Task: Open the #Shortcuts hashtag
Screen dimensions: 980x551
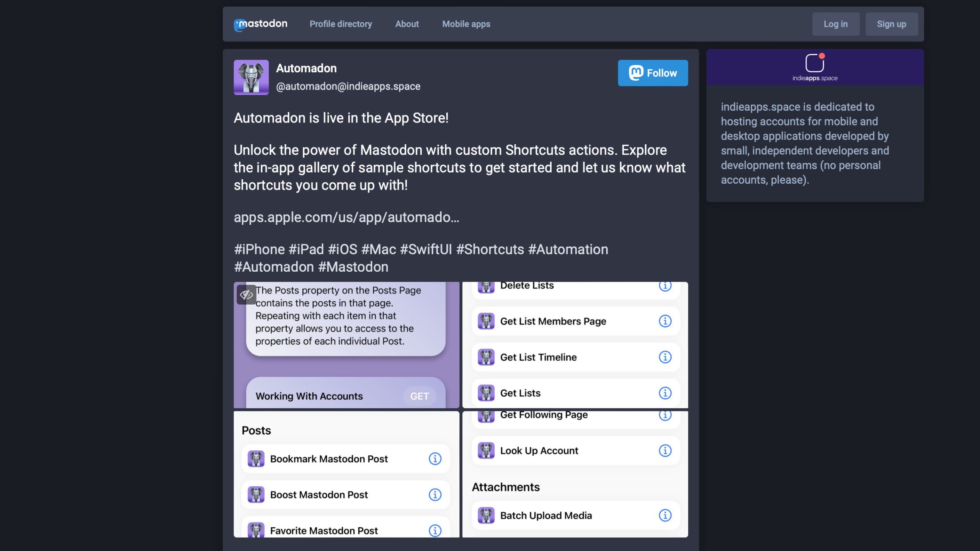Action: point(490,249)
